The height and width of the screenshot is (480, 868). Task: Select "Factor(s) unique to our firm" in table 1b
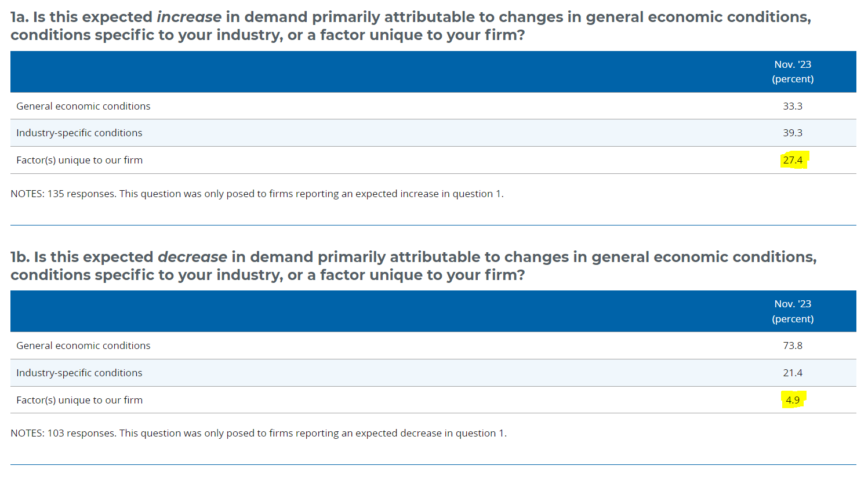coord(79,400)
